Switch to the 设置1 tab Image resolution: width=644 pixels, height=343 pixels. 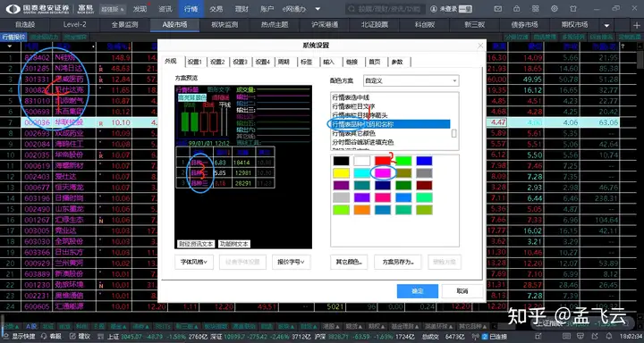195,62
